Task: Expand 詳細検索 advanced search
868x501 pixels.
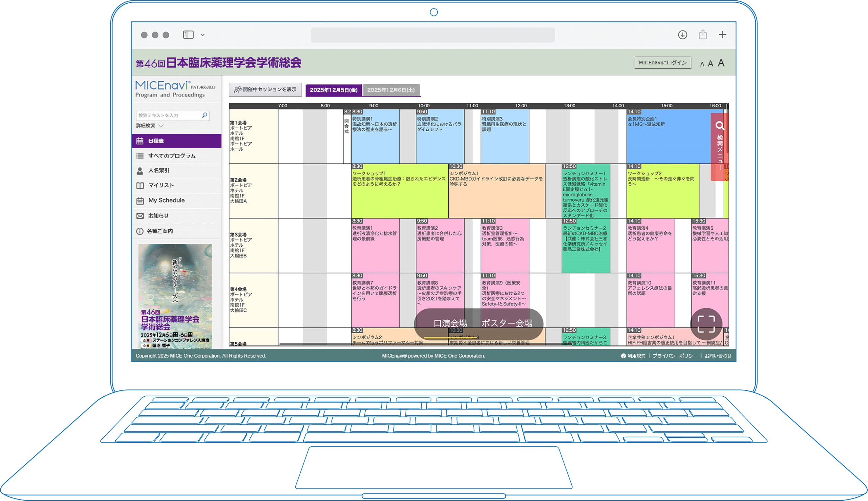Action: coord(149,126)
